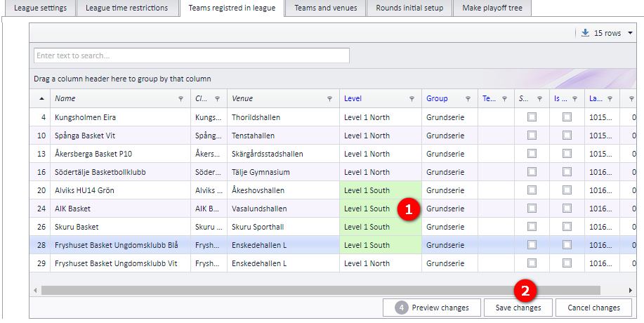The height and width of the screenshot is (323, 644).
Task: Open the filter icon on Group column
Action: tap(468, 99)
